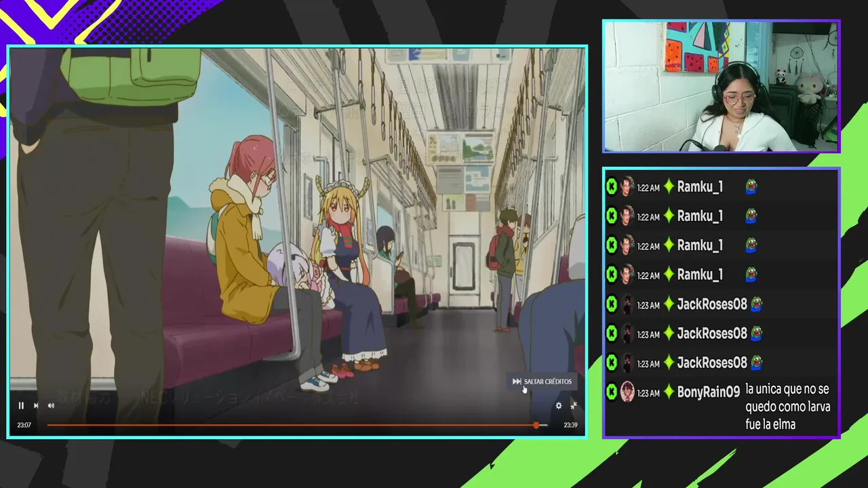Click the 1:23 AM timestamp on BonyRain09's message
Image resolution: width=868 pixels, height=488 pixels.
coord(648,393)
